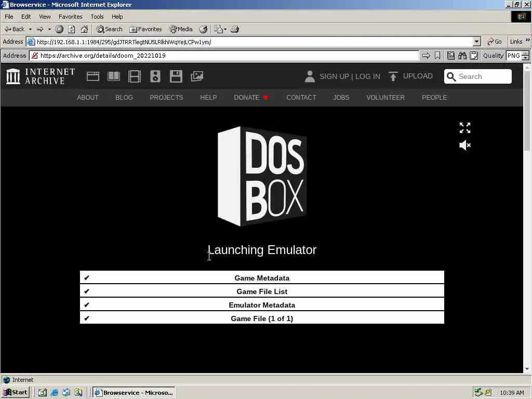Open Browservice bookmarks list icon

(x=451, y=56)
